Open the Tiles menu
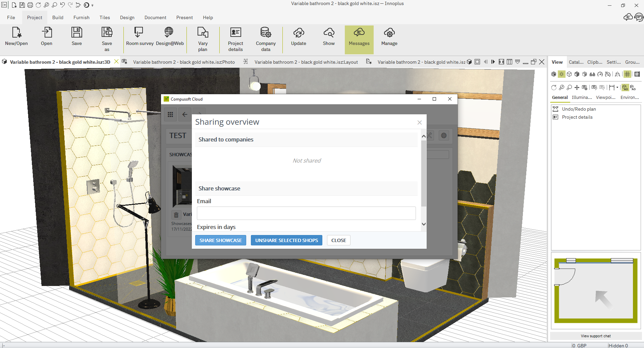The width and height of the screenshot is (644, 348). (x=105, y=17)
